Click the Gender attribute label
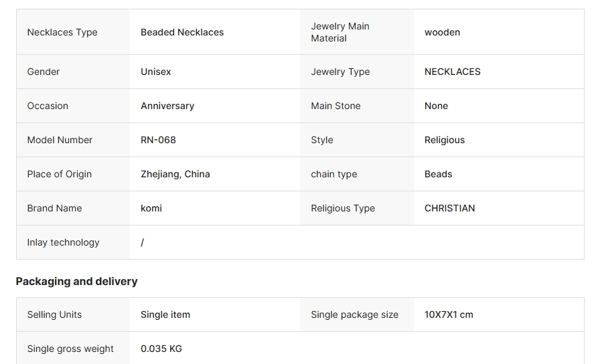The width and height of the screenshot is (598, 364). coord(43,72)
